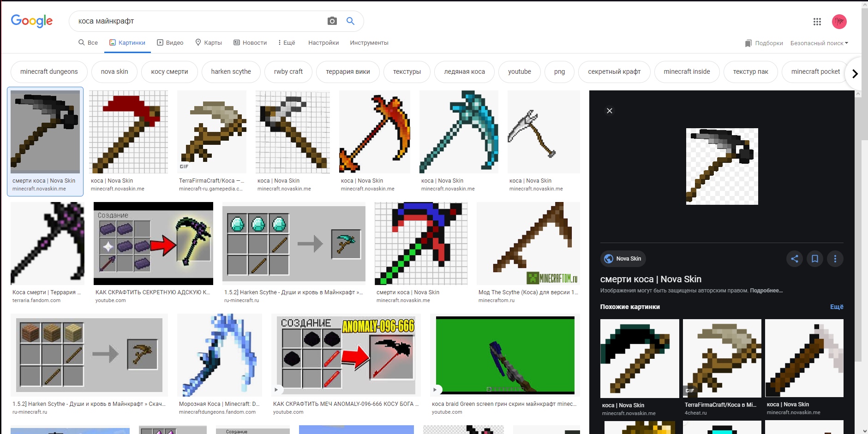868x434 pixels.
Task: Filter by текстур пак chip
Action: point(751,71)
